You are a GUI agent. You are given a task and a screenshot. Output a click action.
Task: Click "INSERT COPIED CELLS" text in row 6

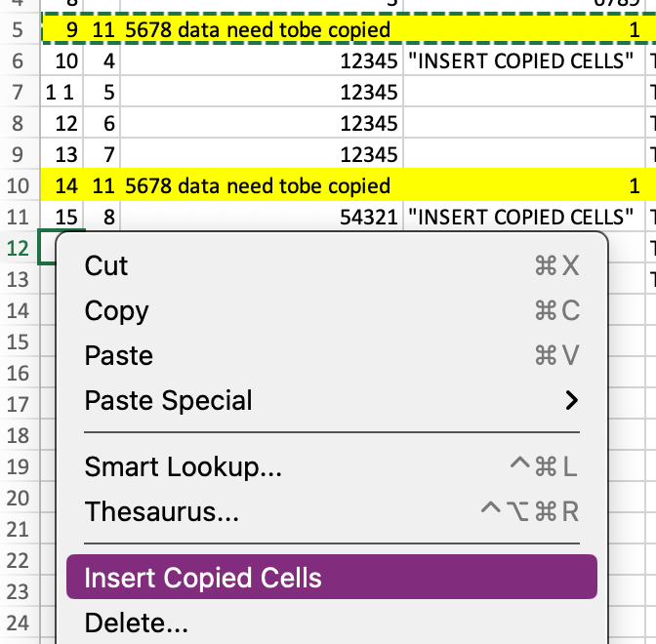pos(522,61)
